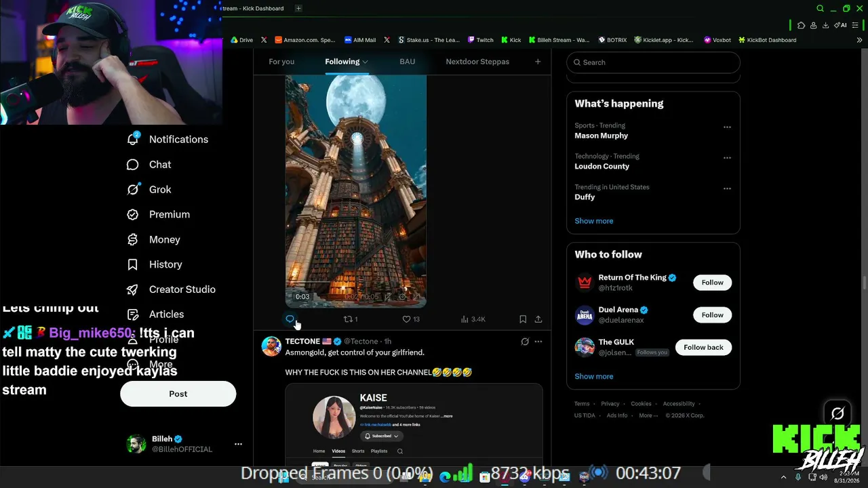Screen dimensions: 868x488
Task: Open Creator Studio
Action: click(x=172, y=289)
